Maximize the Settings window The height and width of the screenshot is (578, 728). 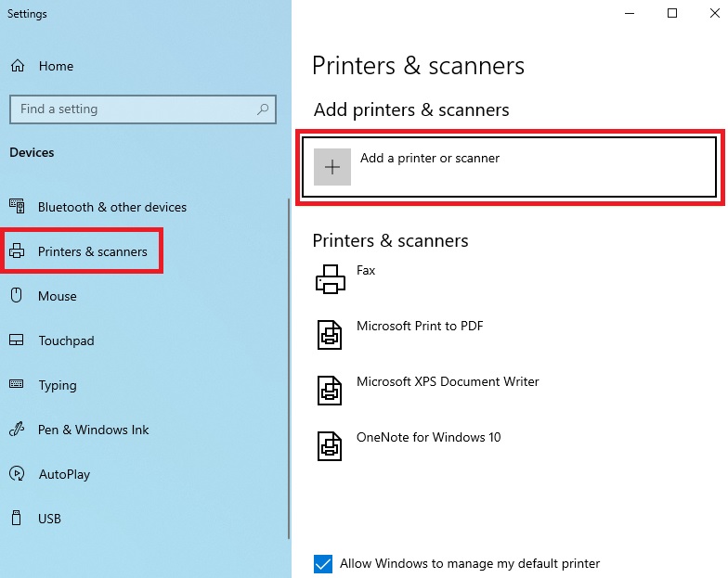(x=672, y=13)
